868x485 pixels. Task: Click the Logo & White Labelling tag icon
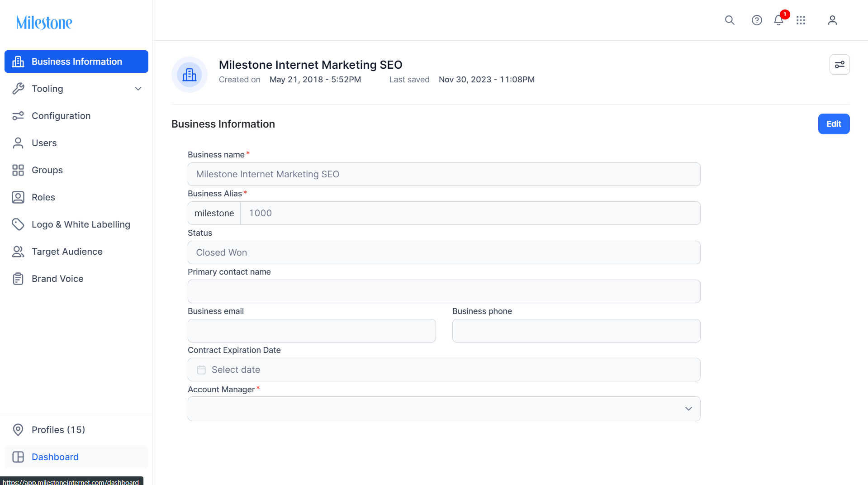18,224
